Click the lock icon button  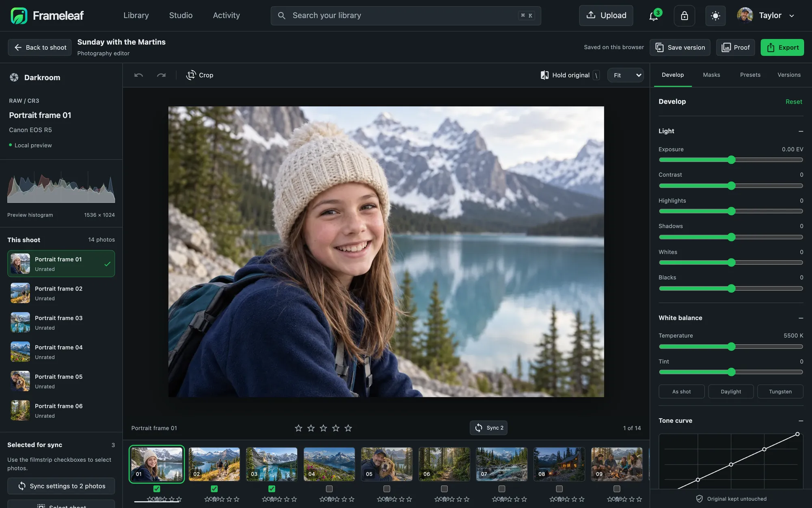click(x=685, y=16)
